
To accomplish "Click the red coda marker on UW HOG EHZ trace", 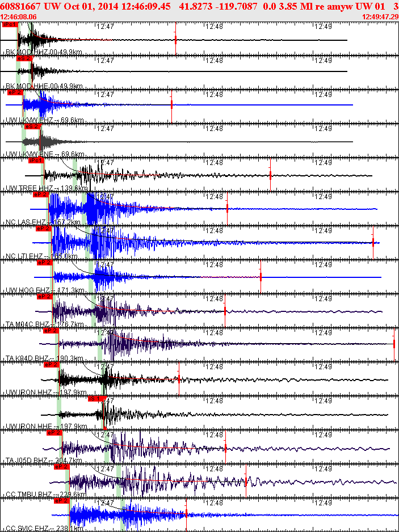I will 261,277.
